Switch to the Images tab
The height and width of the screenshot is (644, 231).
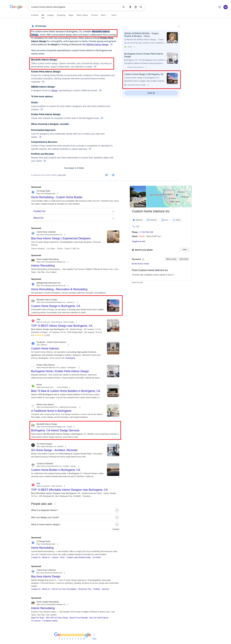pos(50,15)
